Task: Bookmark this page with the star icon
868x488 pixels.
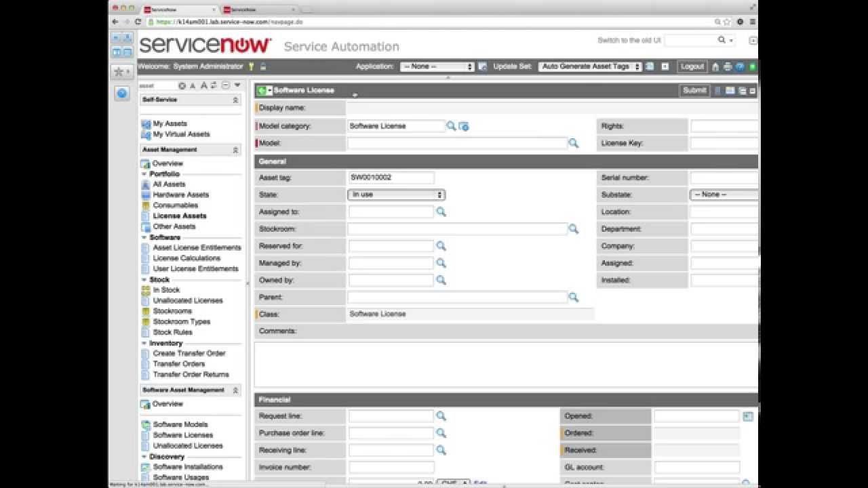Action: [x=728, y=22]
